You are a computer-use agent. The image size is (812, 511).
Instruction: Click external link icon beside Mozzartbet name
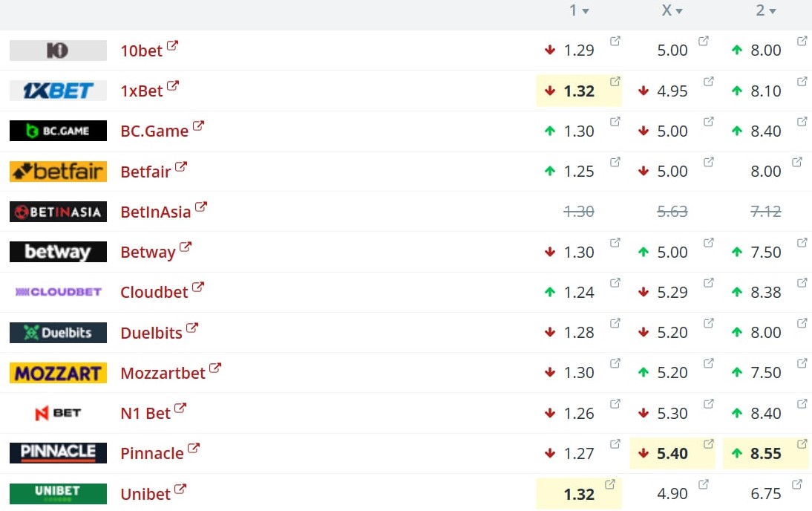215,368
